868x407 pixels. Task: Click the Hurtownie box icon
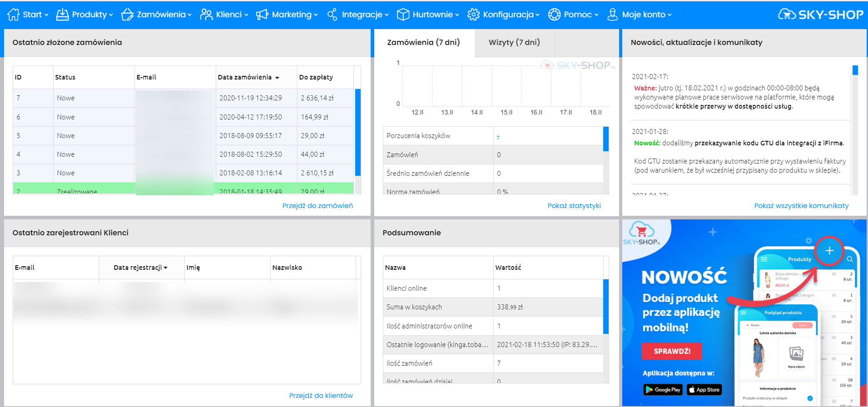point(403,15)
